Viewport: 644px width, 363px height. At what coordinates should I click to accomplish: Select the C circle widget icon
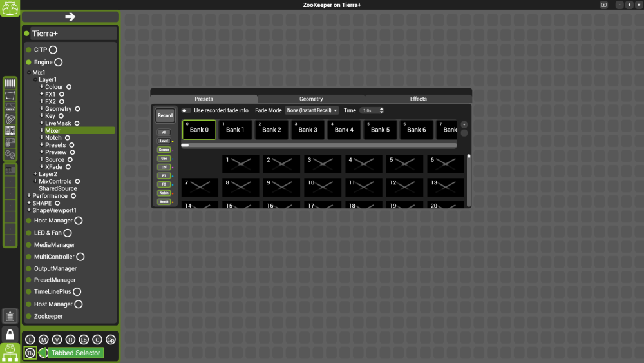coord(97,340)
